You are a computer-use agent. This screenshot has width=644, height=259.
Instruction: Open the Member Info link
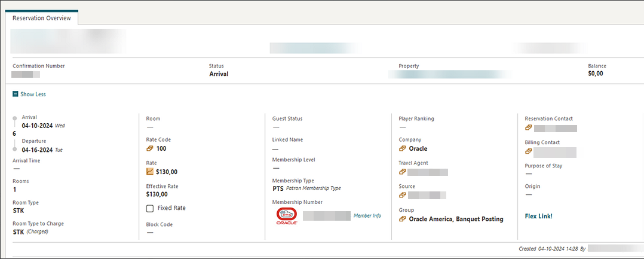coord(367,215)
